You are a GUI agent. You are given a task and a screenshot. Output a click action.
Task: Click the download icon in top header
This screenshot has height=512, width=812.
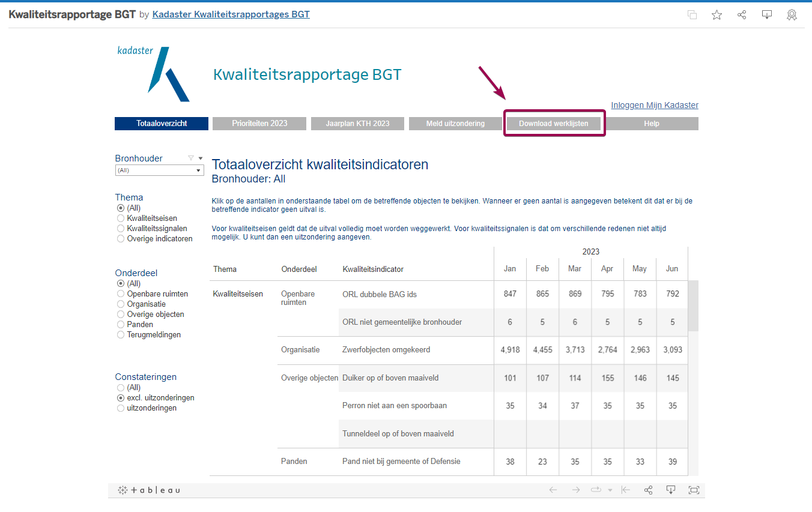coord(767,15)
